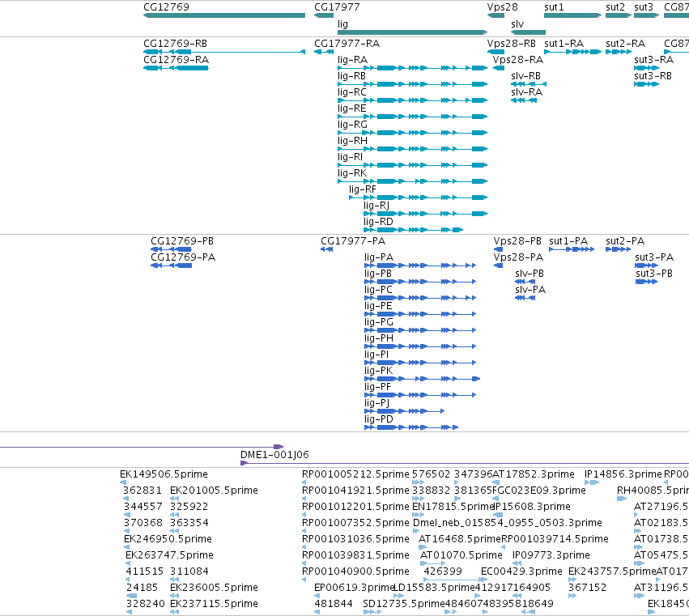Select the lig-RC transcript
The width and height of the screenshot is (689, 616).
(x=413, y=100)
